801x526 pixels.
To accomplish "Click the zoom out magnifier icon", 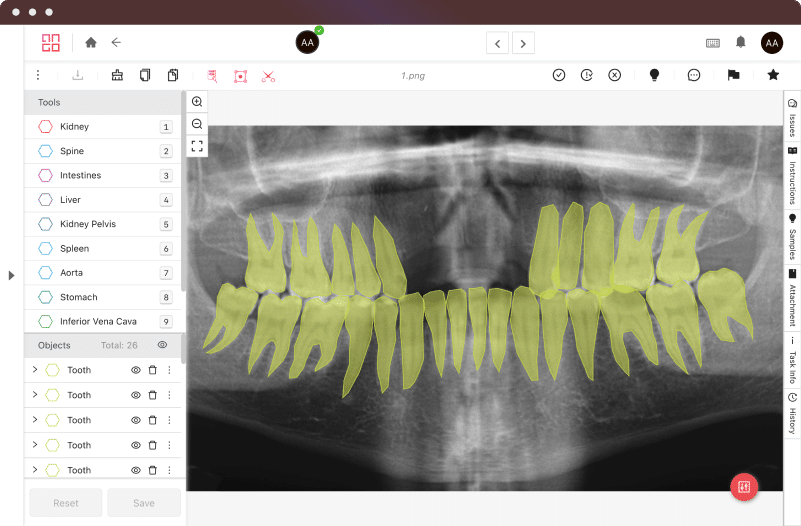I will [197, 124].
